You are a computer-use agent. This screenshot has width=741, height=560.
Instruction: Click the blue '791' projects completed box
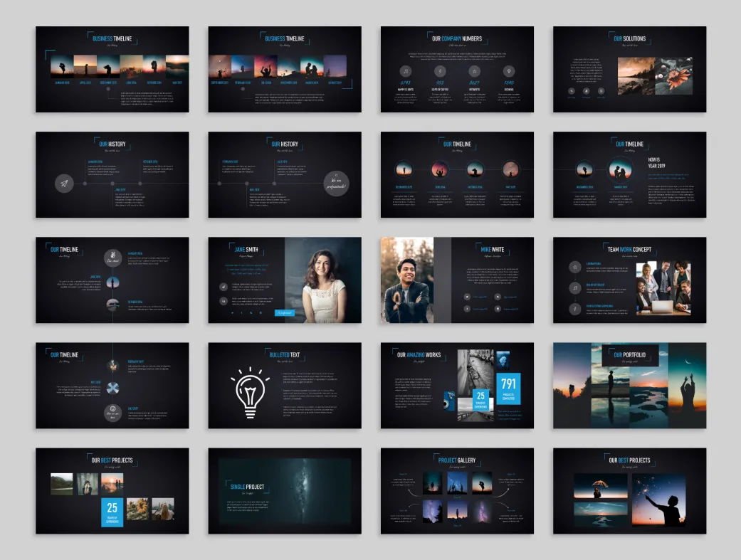508,389
